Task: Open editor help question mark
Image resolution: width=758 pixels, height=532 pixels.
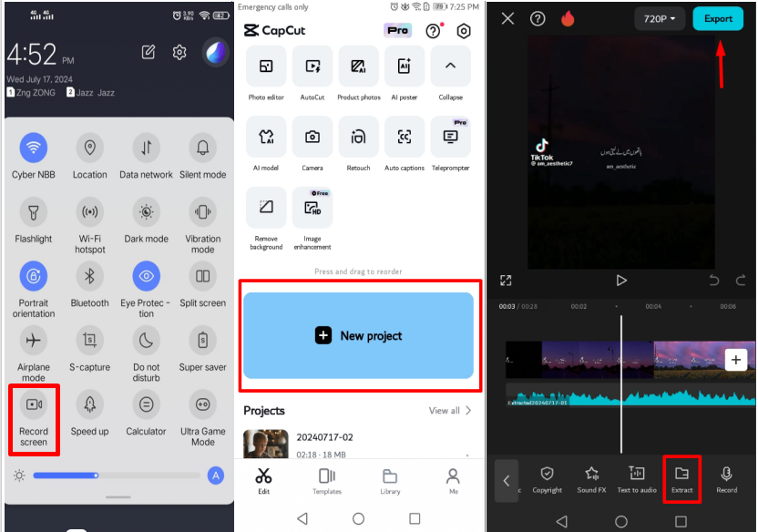Action: (538, 19)
